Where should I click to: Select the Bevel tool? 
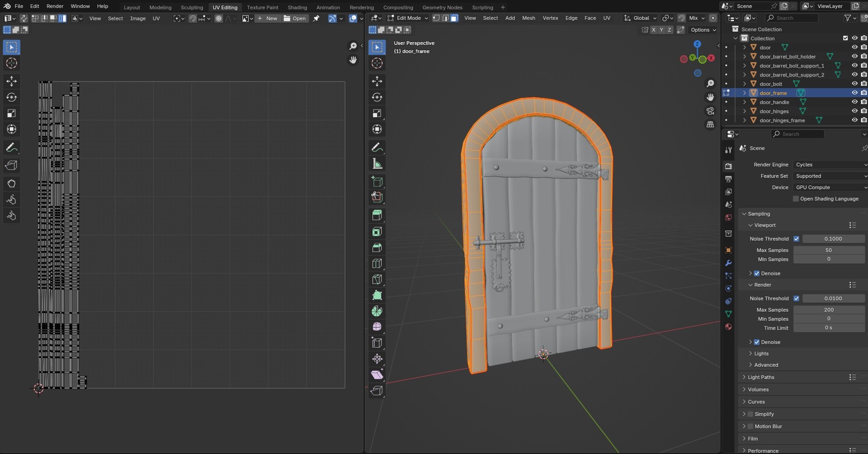pyautogui.click(x=377, y=247)
